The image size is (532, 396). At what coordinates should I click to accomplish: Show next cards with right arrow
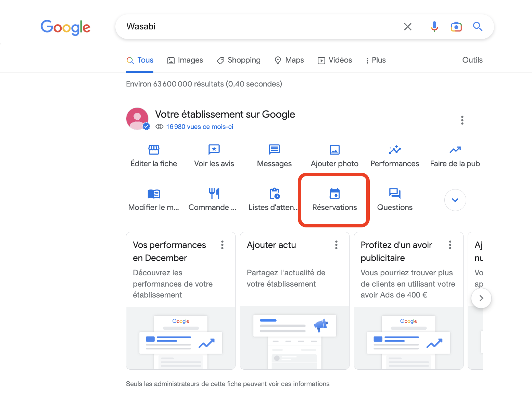pyautogui.click(x=481, y=298)
